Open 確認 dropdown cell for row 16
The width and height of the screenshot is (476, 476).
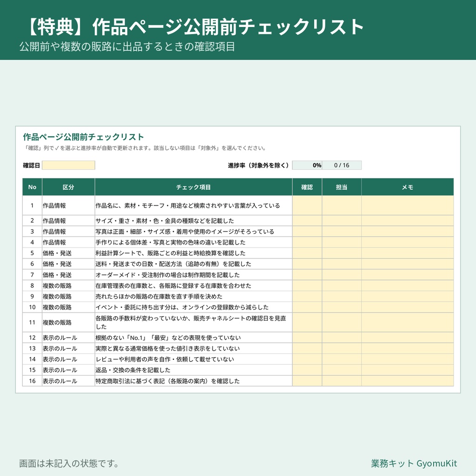click(307, 381)
